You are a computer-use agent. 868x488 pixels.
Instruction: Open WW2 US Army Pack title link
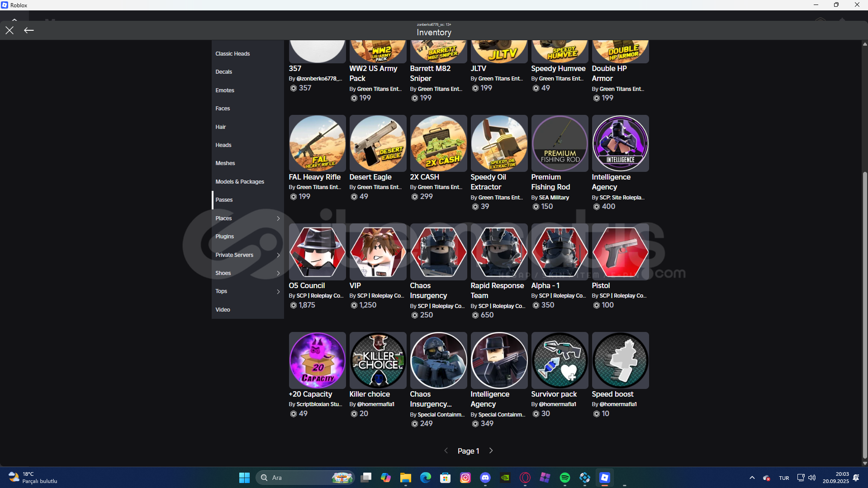tap(373, 73)
